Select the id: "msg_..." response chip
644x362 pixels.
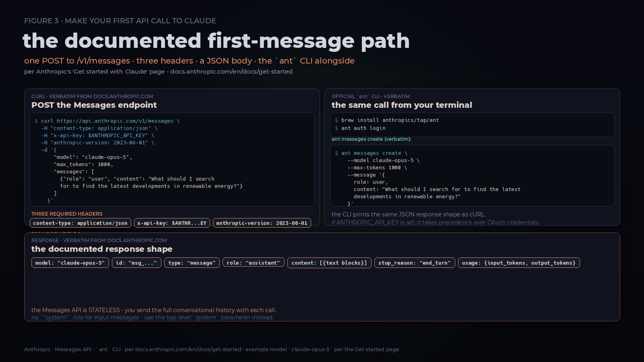(x=136, y=263)
